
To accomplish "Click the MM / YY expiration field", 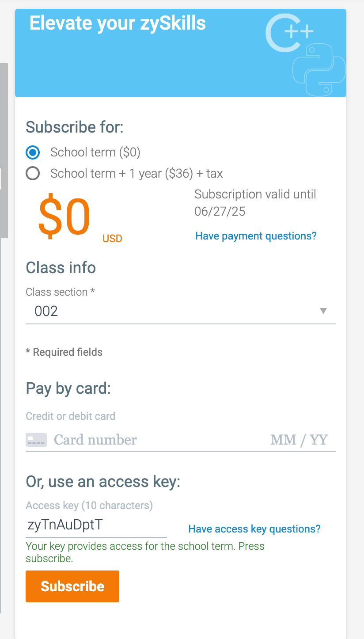I will (x=299, y=440).
